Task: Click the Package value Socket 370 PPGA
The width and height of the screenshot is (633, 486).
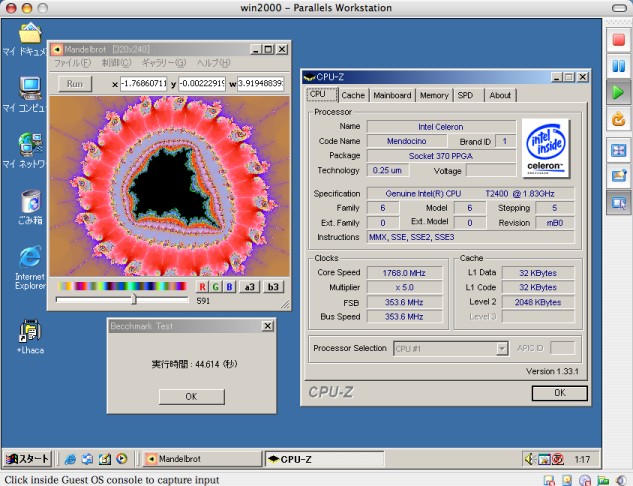Action: 441,156
